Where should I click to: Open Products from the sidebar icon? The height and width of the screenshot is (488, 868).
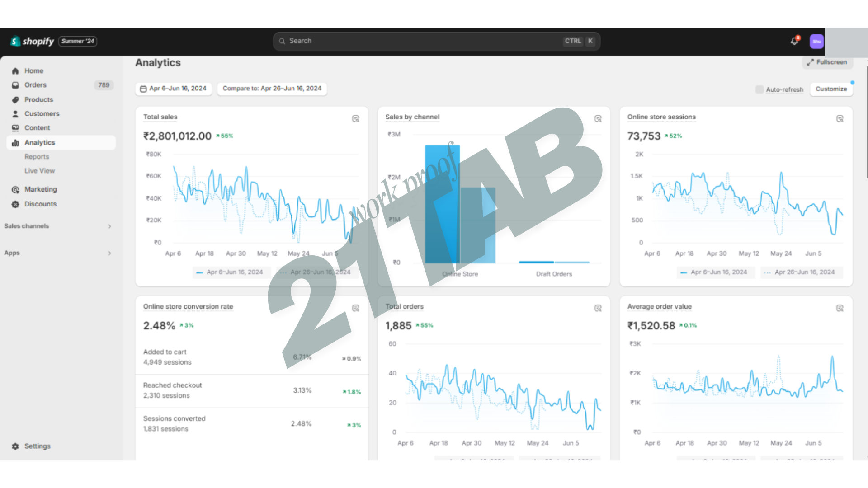[x=15, y=99]
